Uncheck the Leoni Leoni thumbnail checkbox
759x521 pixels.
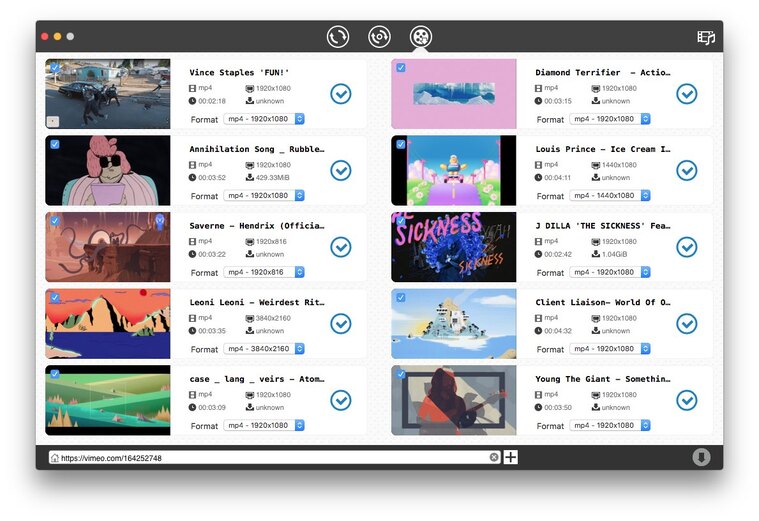[x=55, y=297]
